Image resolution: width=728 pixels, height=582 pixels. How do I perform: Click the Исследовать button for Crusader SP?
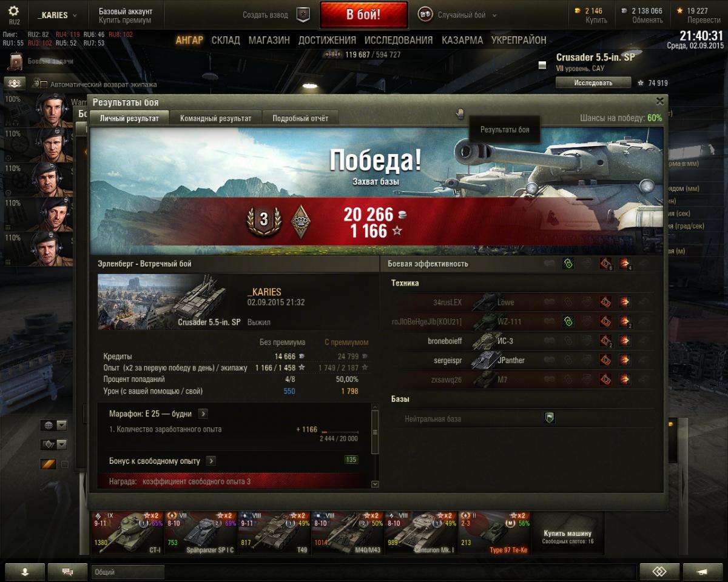593,83
